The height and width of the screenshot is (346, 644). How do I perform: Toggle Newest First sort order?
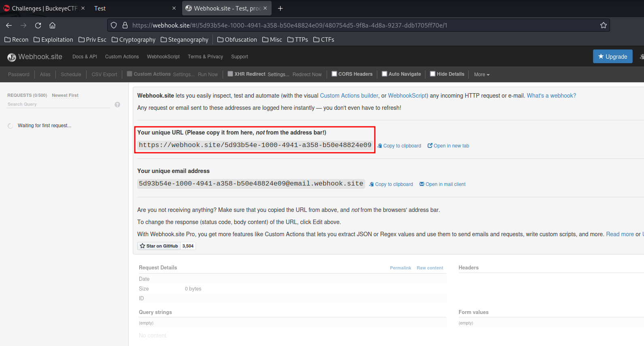[65, 95]
